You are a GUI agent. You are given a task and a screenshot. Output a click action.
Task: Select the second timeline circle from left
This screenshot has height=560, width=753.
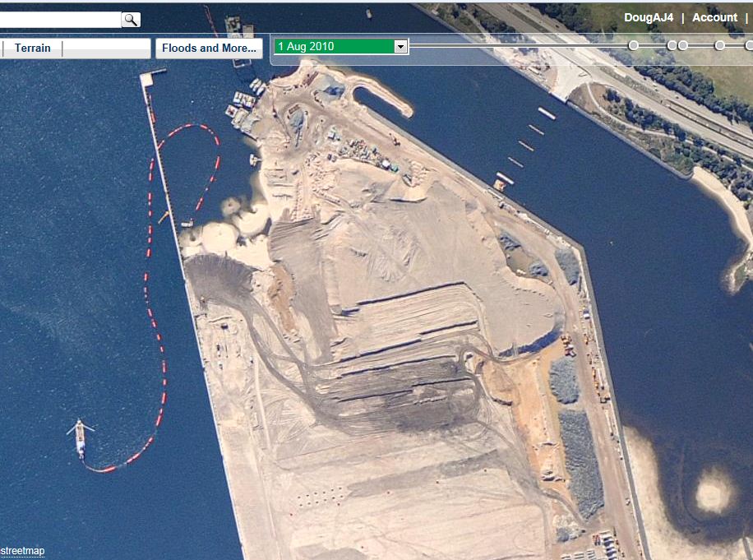672,45
